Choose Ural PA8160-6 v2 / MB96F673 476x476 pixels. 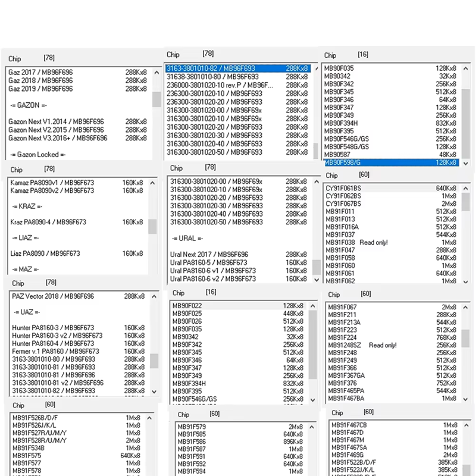coord(240,278)
